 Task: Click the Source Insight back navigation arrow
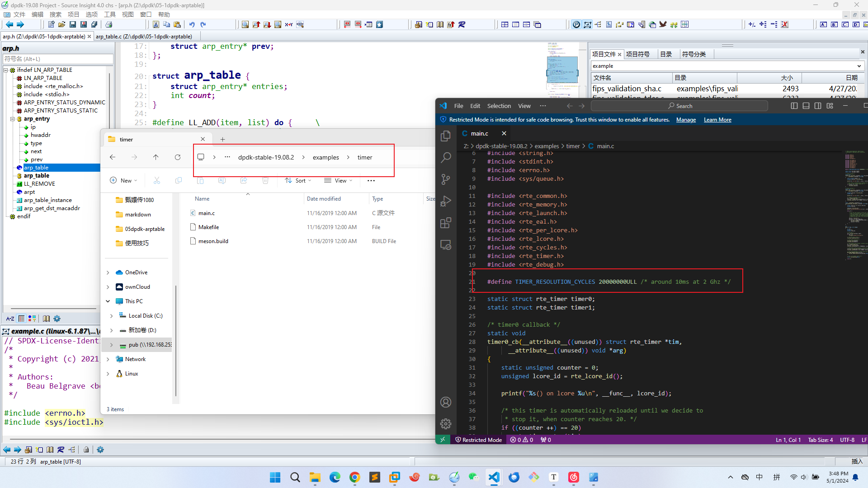coord(10,24)
